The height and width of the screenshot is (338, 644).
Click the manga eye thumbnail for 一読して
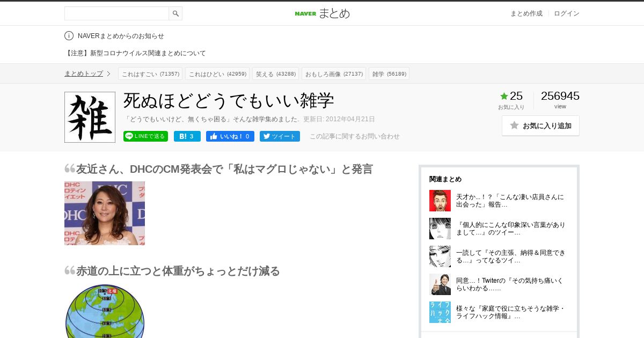pyautogui.click(x=440, y=256)
